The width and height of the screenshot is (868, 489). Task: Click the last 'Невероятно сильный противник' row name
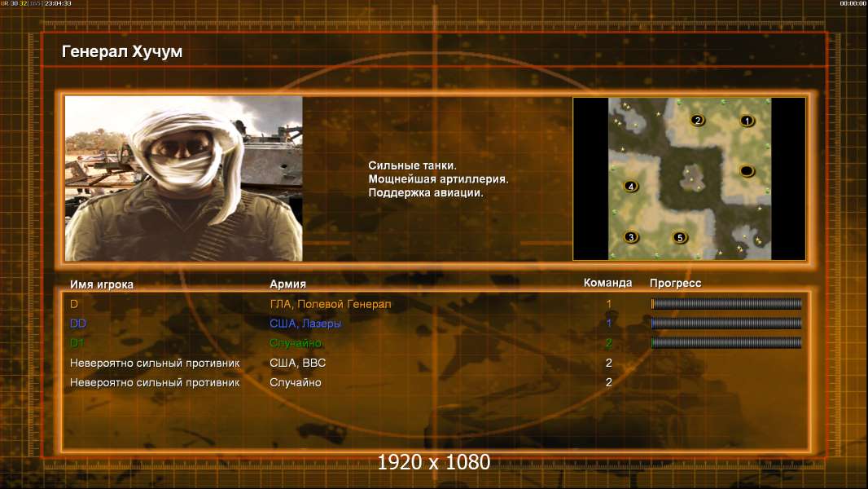(155, 383)
